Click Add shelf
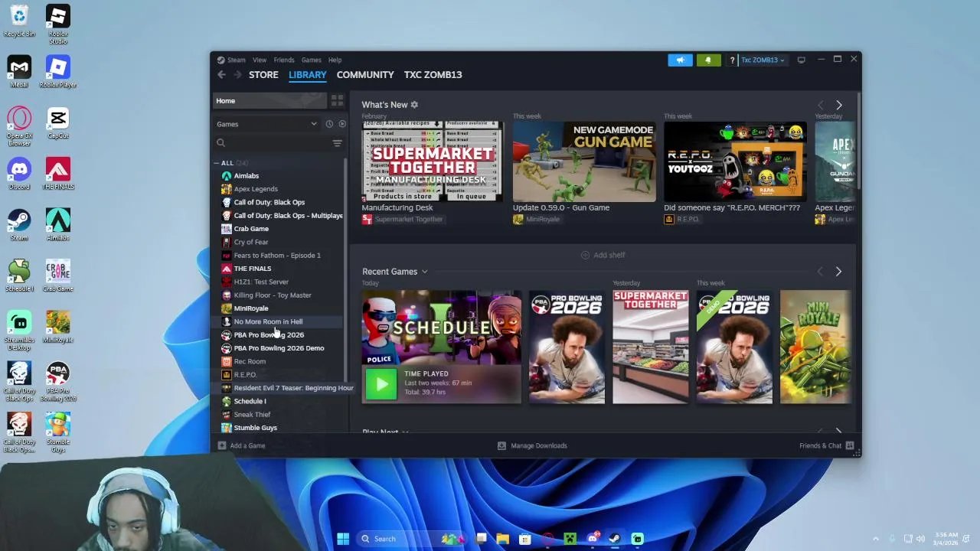The height and width of the screenshot is (551, 980). [x=603, y=255]
